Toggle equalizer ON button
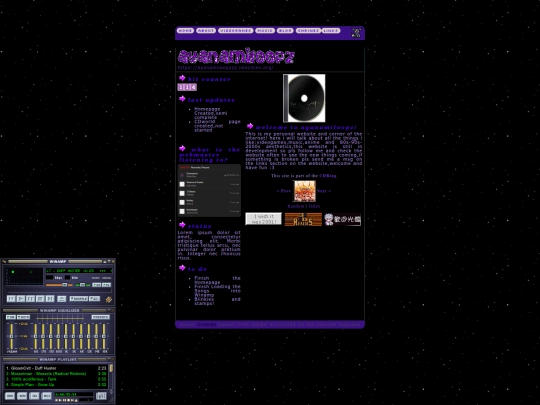 pyautogui.click(x=11, y=317)
